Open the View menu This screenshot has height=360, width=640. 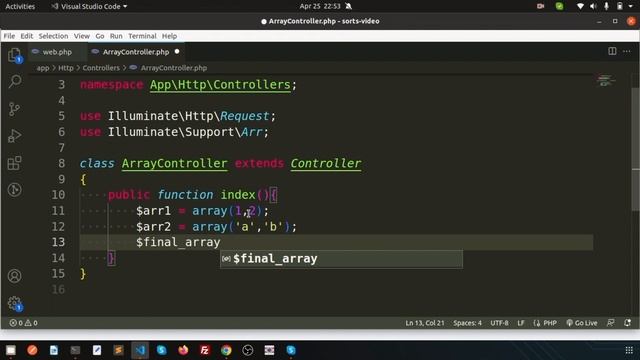pos(82,36)
